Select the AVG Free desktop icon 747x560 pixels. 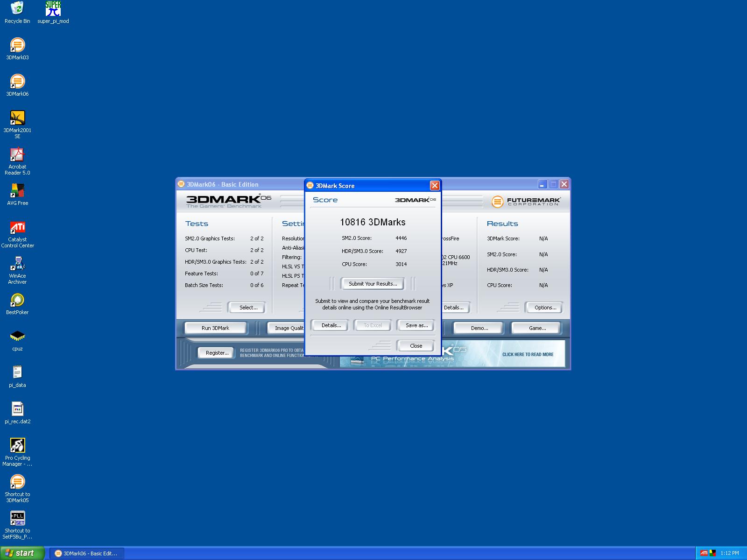tap(17, 195)
